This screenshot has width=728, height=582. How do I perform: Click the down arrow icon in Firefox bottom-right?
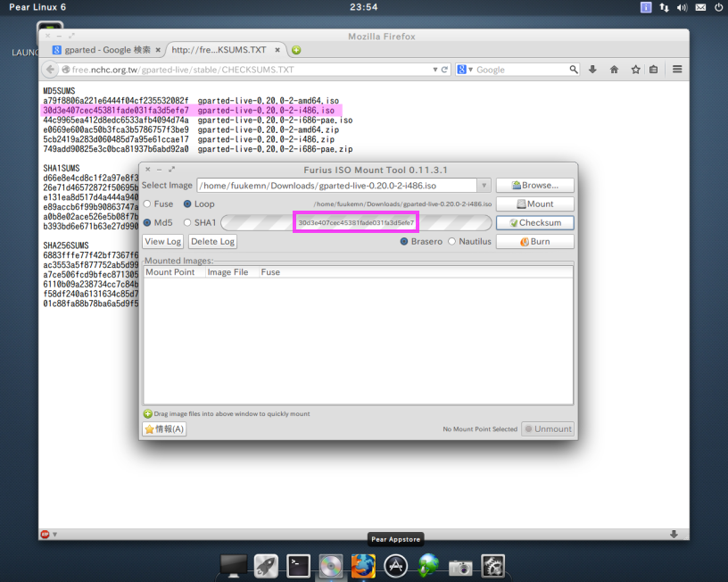tap(674, 535)
